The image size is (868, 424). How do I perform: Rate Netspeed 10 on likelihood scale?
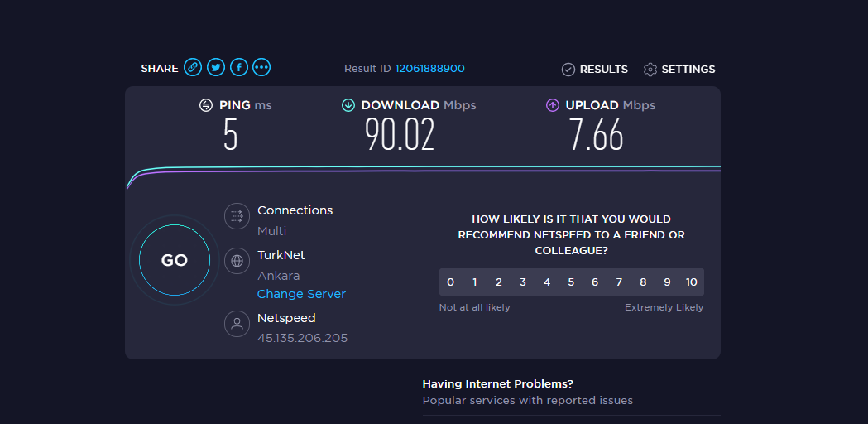[x=692, y=282]
